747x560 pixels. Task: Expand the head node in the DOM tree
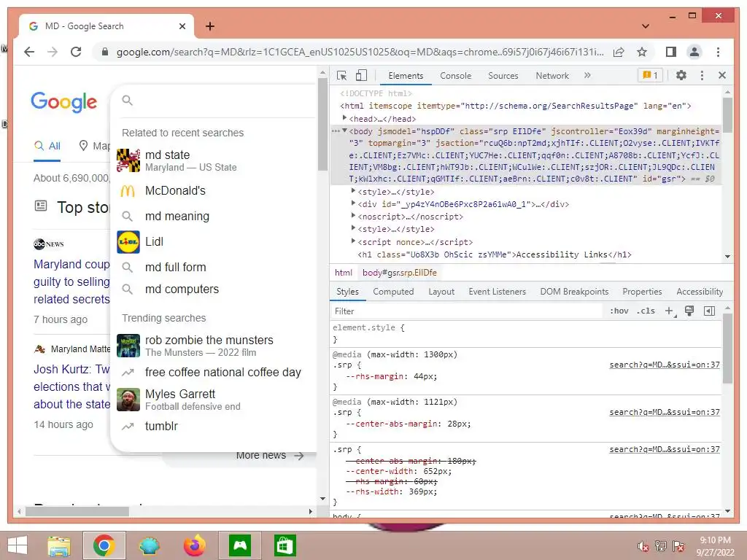(344, 117)
